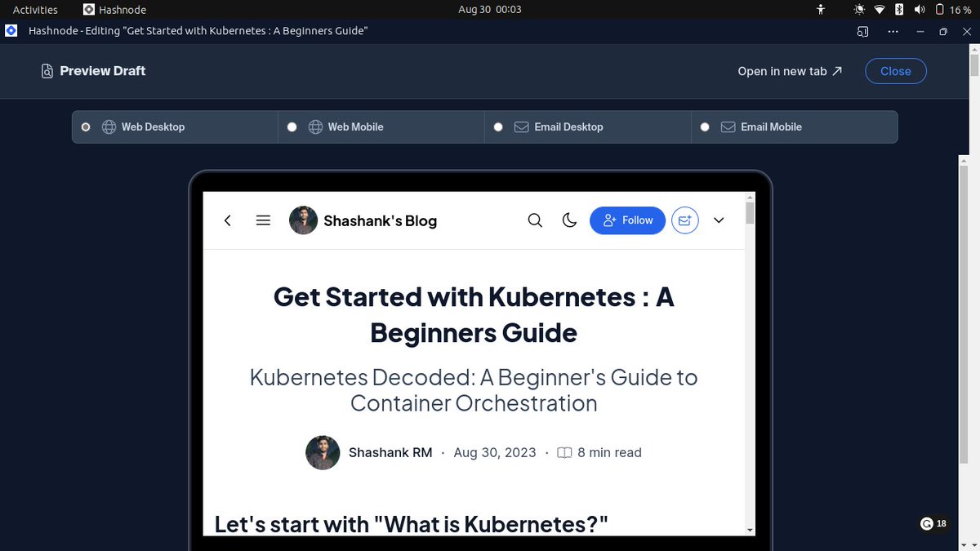
Task: Click the blog search magnifier icon
Action: click(x=535, y=220)
